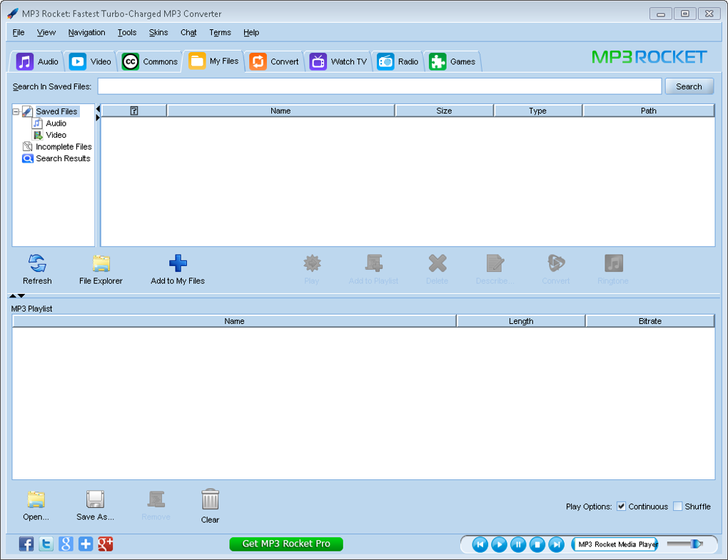The image size is (728, 560).
Task: Click the grayed Play gear icon
Action: point(312,263)
